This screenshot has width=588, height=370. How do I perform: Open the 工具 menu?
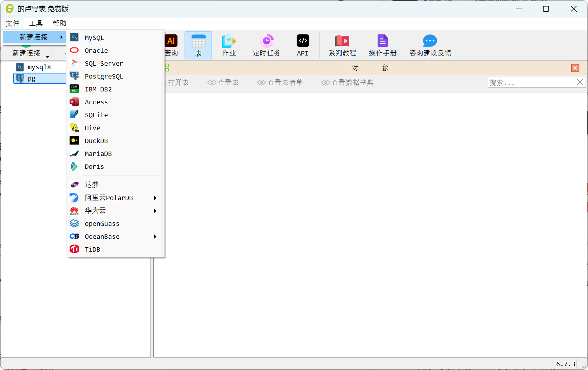point(36,23)
